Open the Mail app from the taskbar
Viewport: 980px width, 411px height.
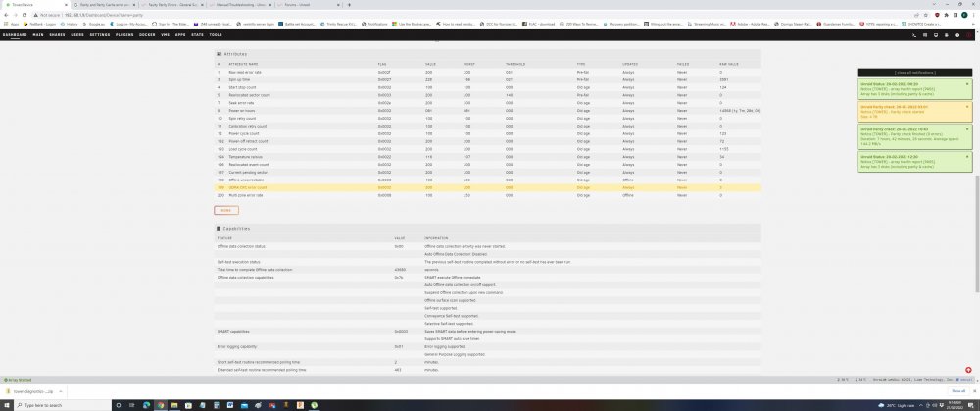[244, 405]
